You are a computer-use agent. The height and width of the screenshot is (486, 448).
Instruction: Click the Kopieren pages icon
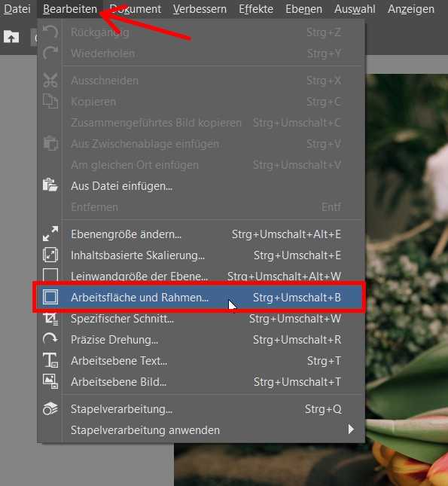pos(50,102)
